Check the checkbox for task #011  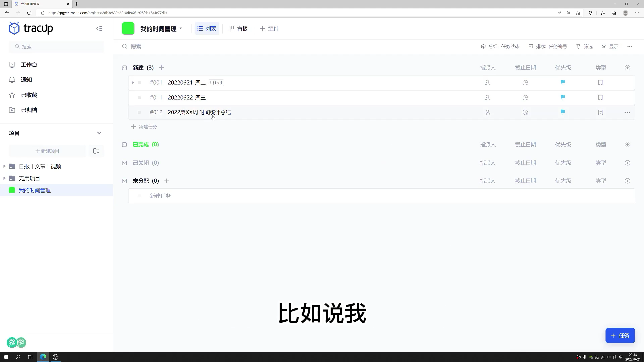[x=139, y=97]
